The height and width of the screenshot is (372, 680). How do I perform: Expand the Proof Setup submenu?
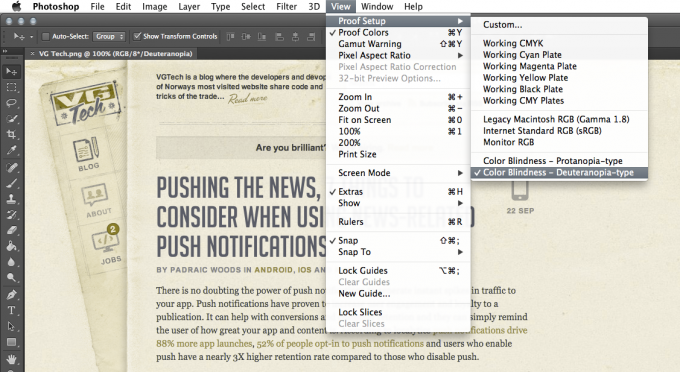pyautogui.click(x=398, y=21)
